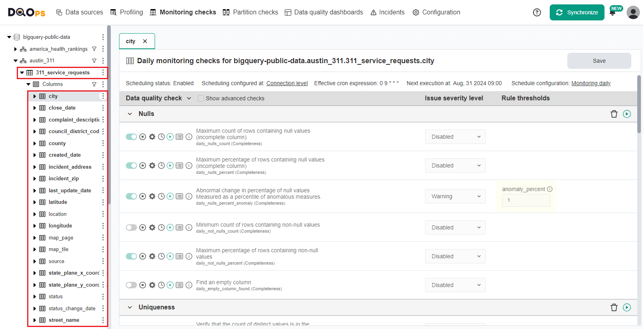Open Warning severity dropdown for nulls anomaly check

click(455, 196)
